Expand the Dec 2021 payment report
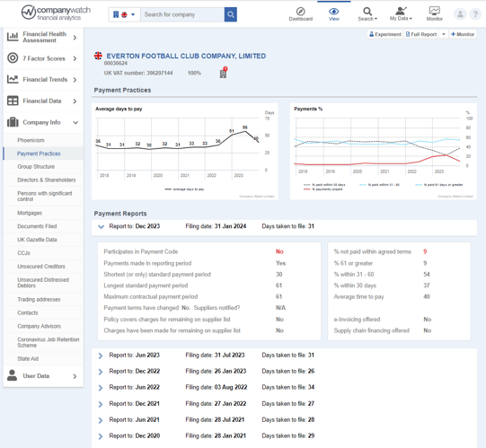This screenshot has height=448, width=486. tap(101, 404)
